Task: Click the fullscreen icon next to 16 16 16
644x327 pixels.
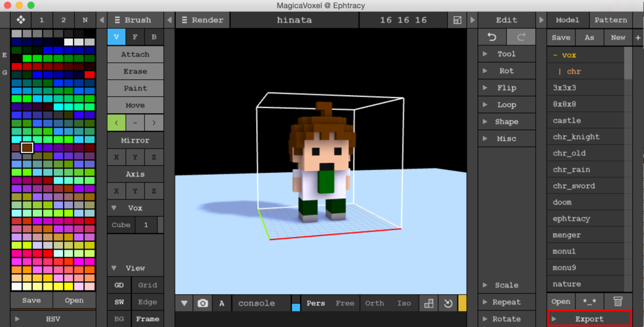Action: click(x=457, y=20)
